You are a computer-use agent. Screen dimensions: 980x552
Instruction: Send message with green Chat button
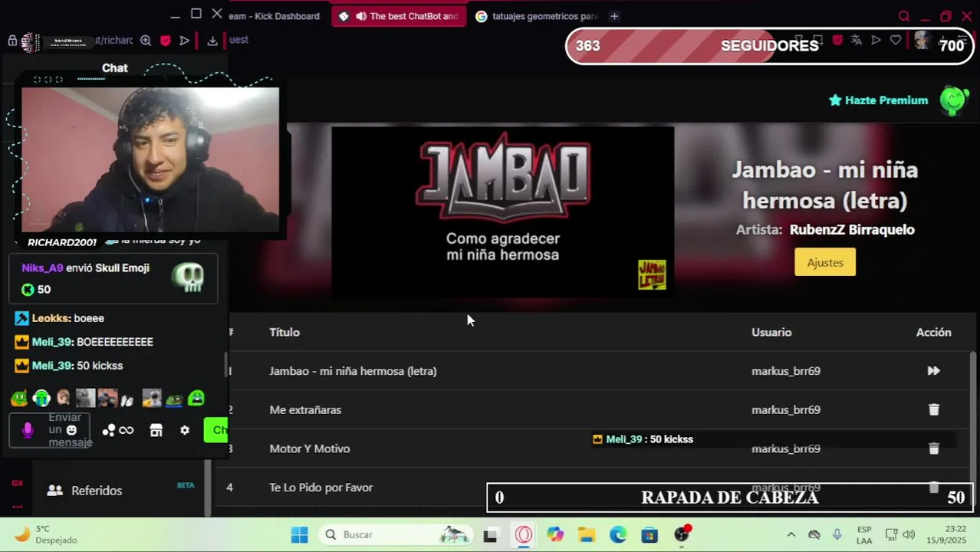(216, 430)
